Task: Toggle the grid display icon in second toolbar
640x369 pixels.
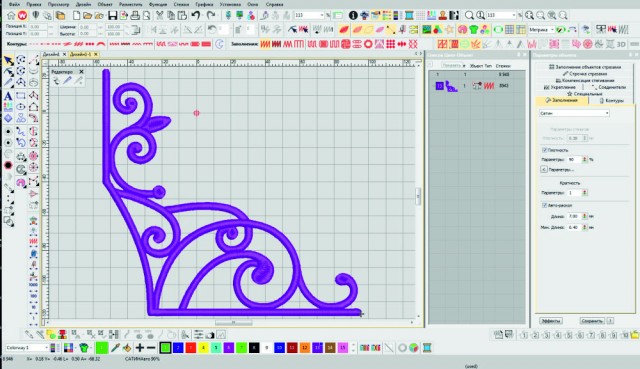Action: click(x=509, y=29)
